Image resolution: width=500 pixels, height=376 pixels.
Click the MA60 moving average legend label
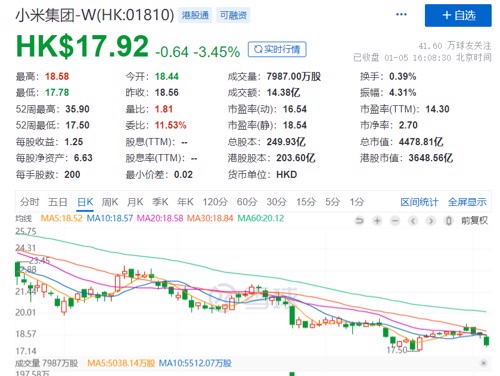click(261, 219)
